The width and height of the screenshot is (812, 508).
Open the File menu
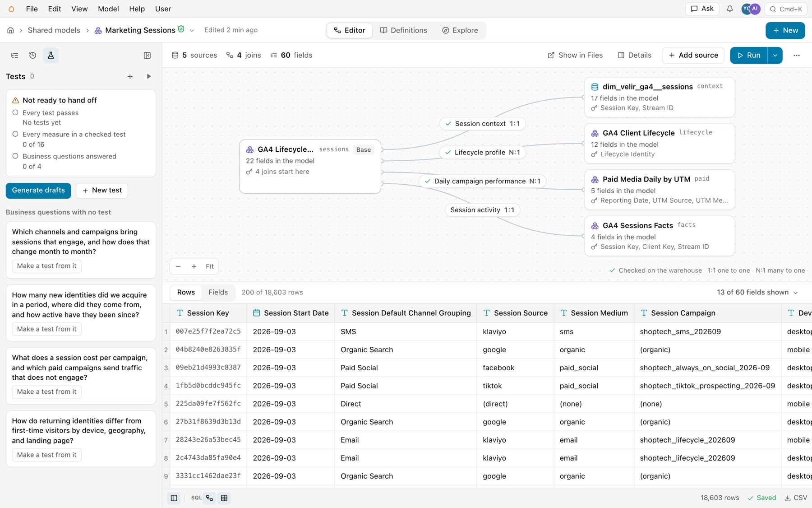click(32, 9)
